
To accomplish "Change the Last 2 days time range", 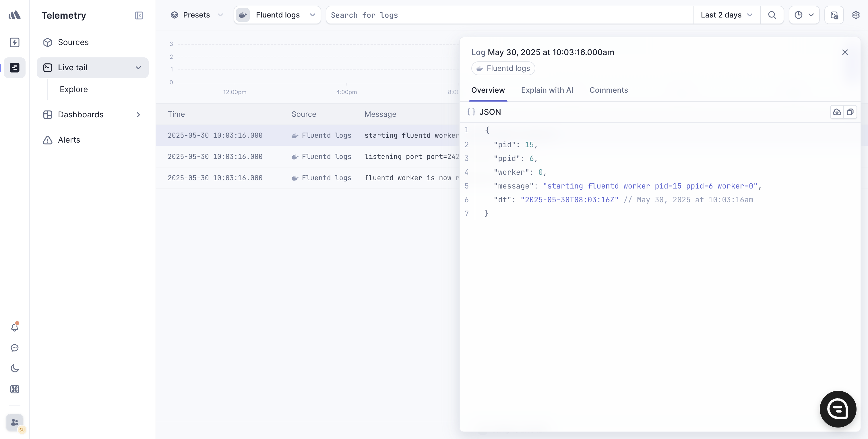I will point(726,15).
